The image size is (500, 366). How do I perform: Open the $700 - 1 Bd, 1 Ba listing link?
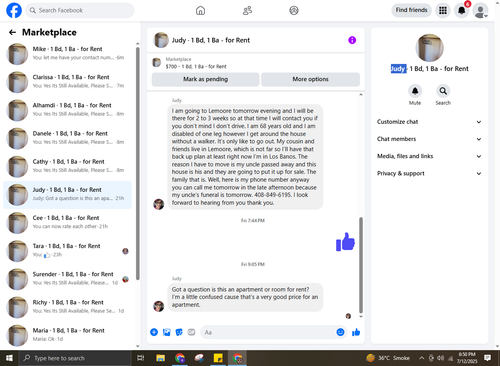coord(196,66)
